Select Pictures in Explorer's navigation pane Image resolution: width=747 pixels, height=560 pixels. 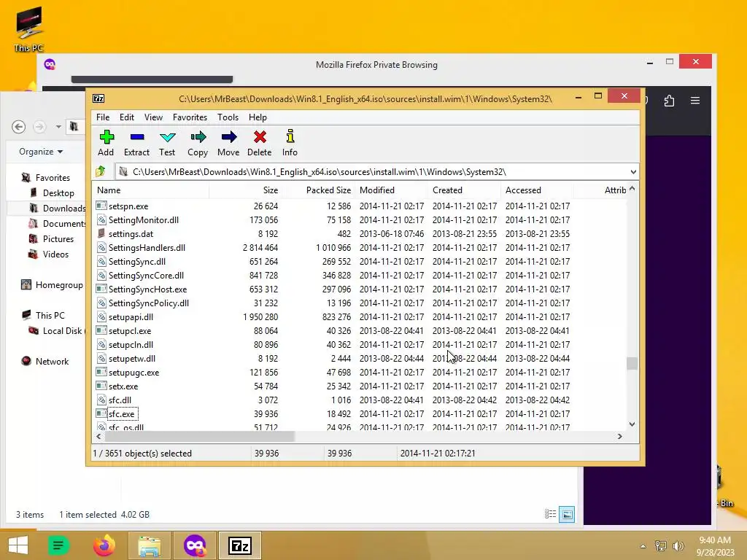(58, 238)
